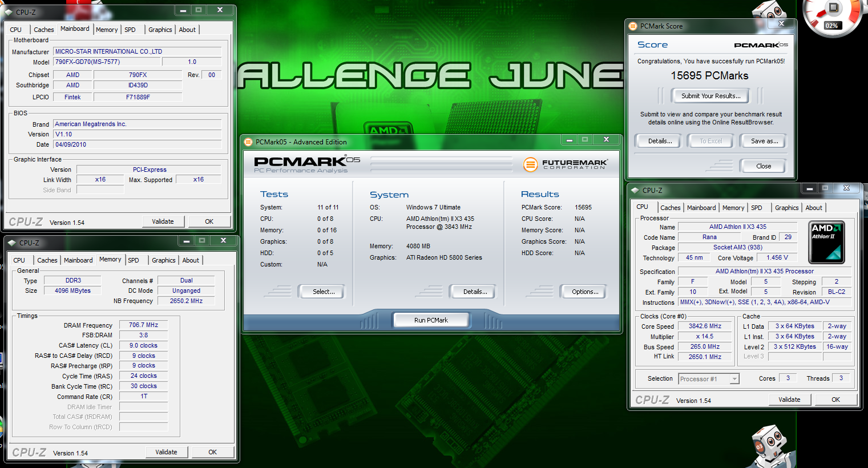The width and height of the screenshot is (868, 468).
Task: Switch to Caches tab in the Mainboard CPU-Z window
Action: click(x=43, y=30)
